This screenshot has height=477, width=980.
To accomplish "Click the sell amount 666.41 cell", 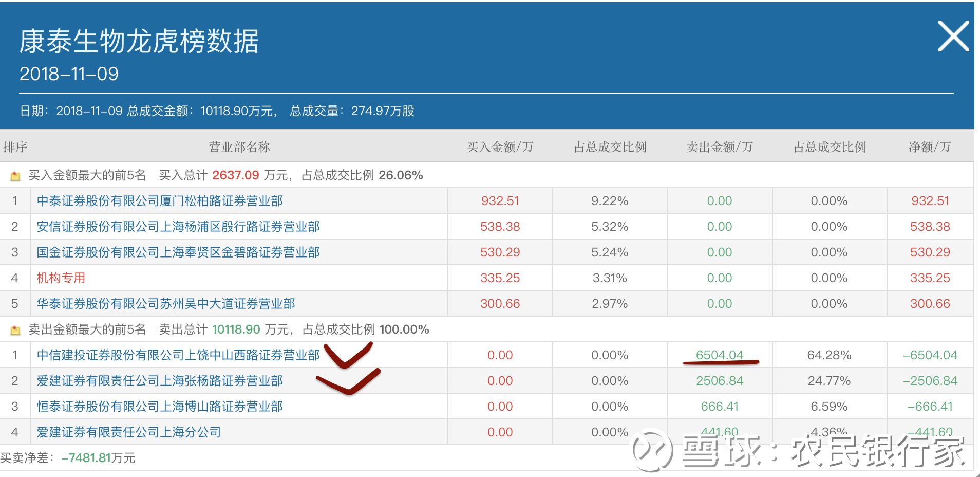I will [x=720, y=407].
